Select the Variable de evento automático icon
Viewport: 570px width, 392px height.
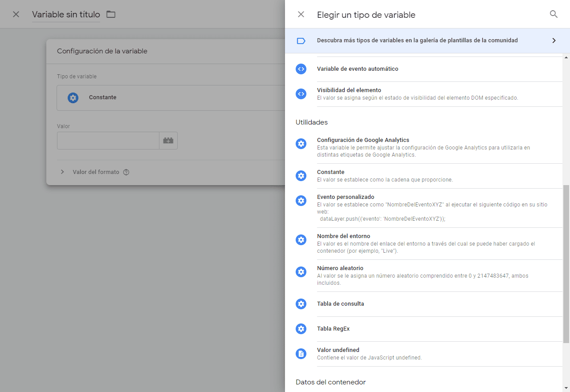[301, 69]
